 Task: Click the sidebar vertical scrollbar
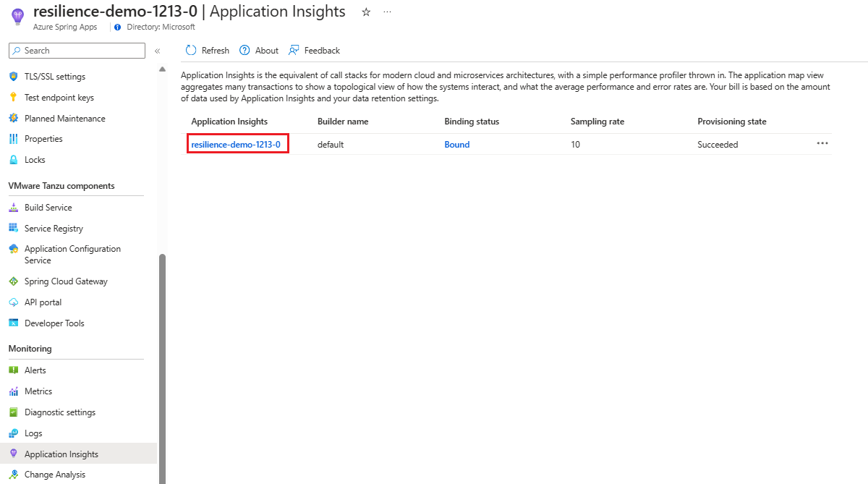pos(162,369)
